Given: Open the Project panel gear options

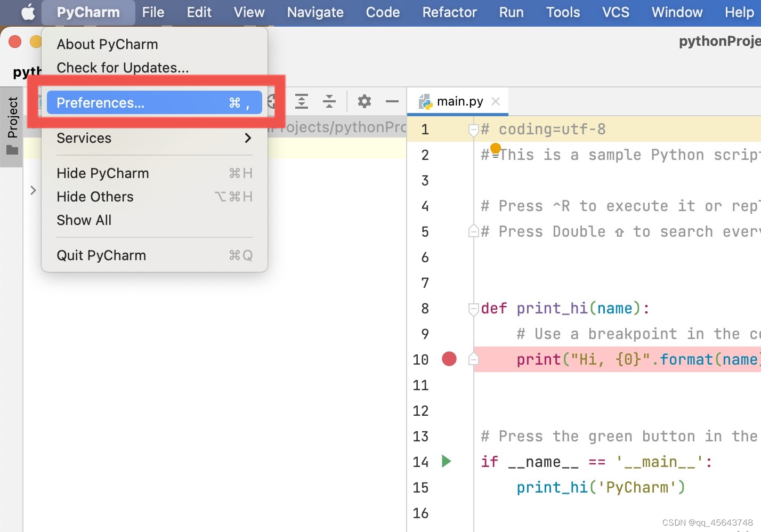Looking at the screenshot, I should click(x=365, y=101).
